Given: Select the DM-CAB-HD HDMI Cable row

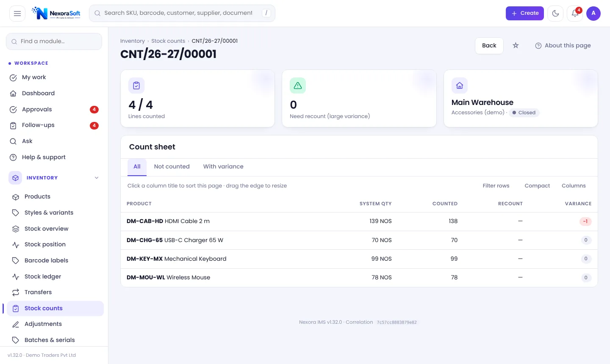Looking at the screenshot, I should pos(359,221).
